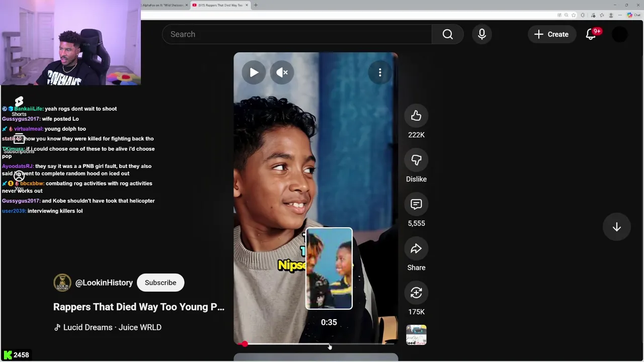The height and width of the screenshot is (362, 644).
Task: Click chat username AyoodatsRJ
Action: pos(18,166)
